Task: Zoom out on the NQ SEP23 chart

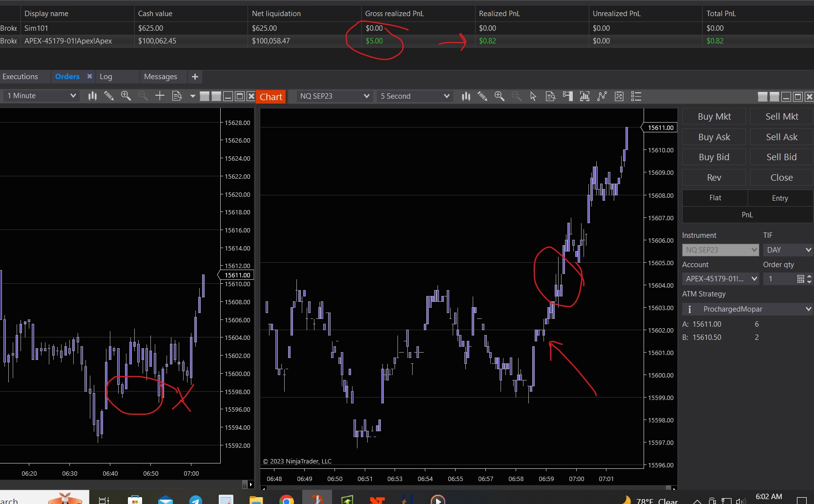Action: tap(516, 96)
